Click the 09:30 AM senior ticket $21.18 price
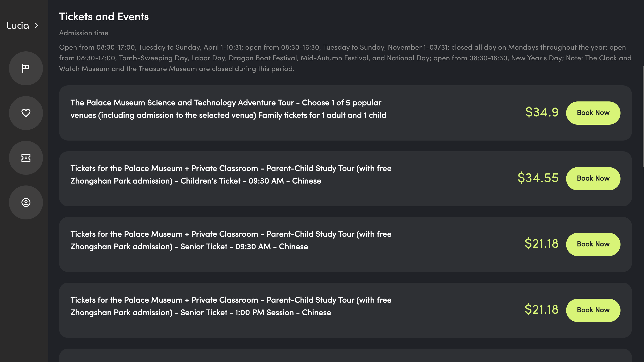This screenshot has width=644, height=362. click(x=542, y=244)
